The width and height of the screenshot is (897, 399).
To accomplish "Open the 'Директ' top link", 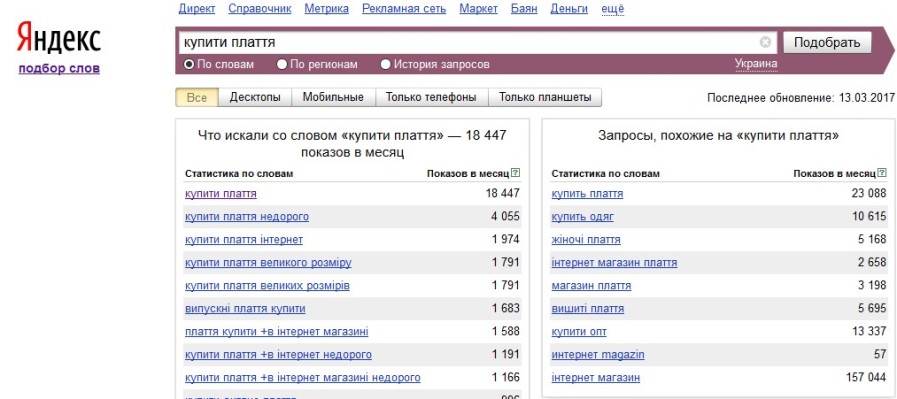I will tap(197, 9).
